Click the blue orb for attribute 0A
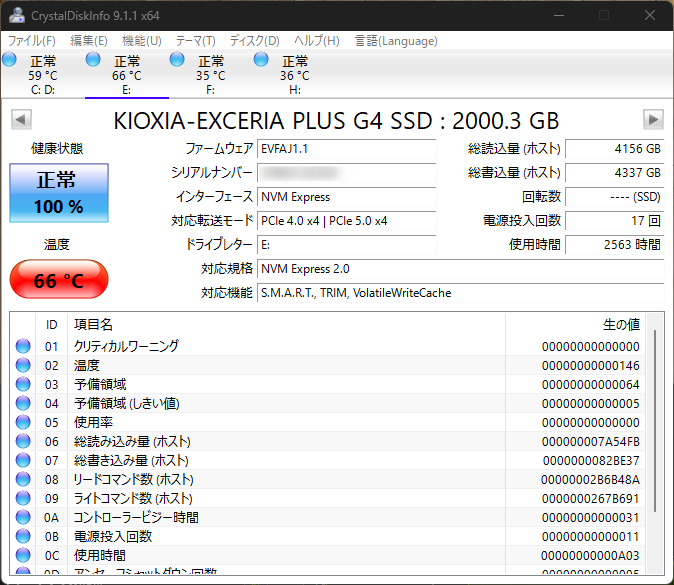This screenshot has width=674, height=585. pyautogui.click(x=23, y=517)
